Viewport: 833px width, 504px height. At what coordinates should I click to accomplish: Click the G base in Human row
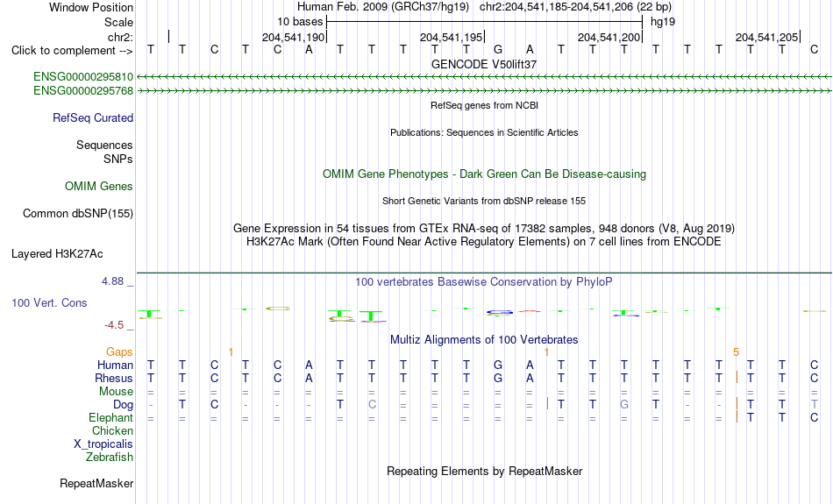pyautogui.click(x=498, y=365)
